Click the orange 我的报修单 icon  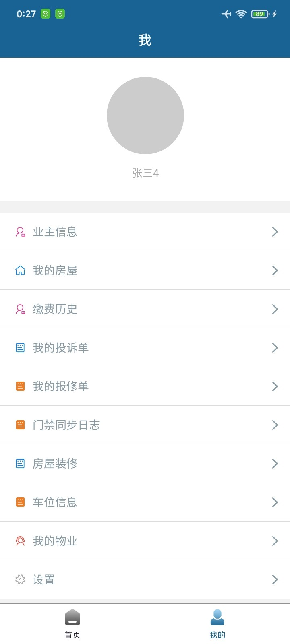click(20, 386)
